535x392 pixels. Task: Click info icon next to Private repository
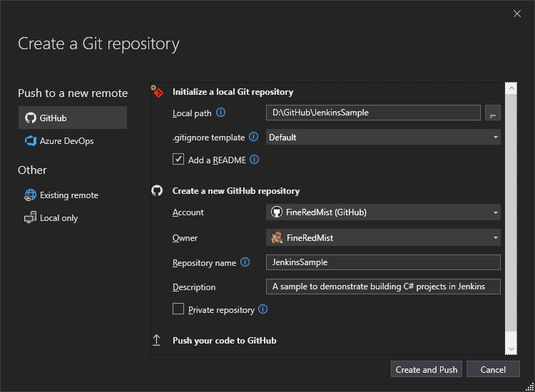click(263, 309)
